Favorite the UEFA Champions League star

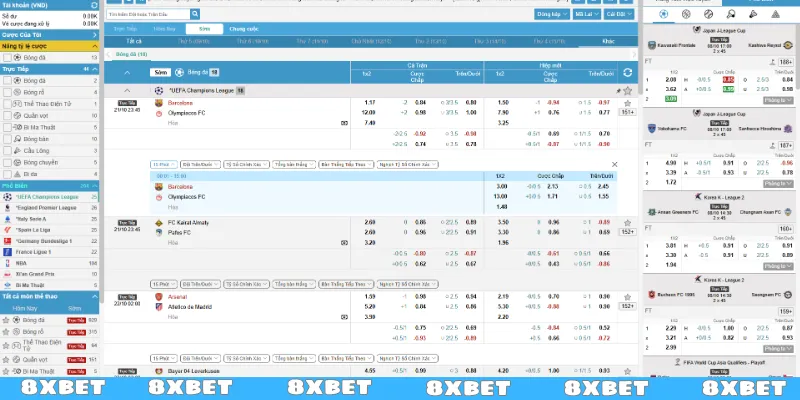(627, 90)
